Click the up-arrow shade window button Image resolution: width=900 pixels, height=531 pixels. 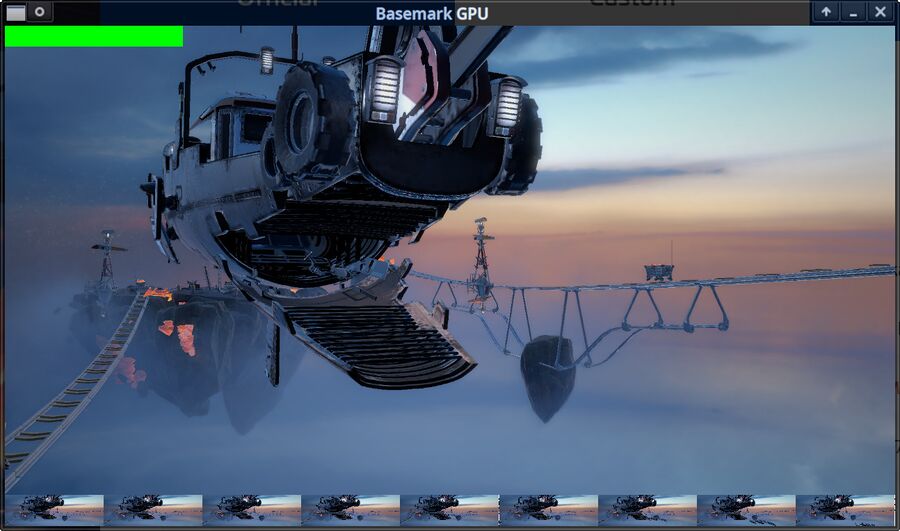tap(826, 11)
